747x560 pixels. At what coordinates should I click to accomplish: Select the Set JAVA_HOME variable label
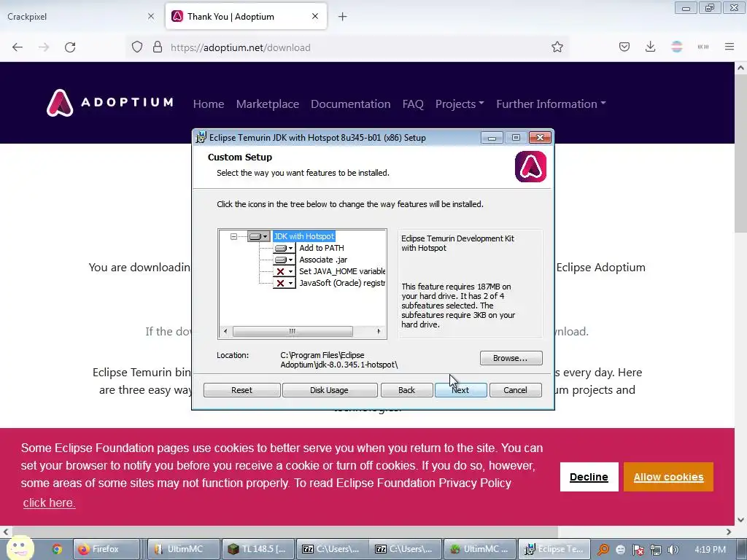(342, 271)
